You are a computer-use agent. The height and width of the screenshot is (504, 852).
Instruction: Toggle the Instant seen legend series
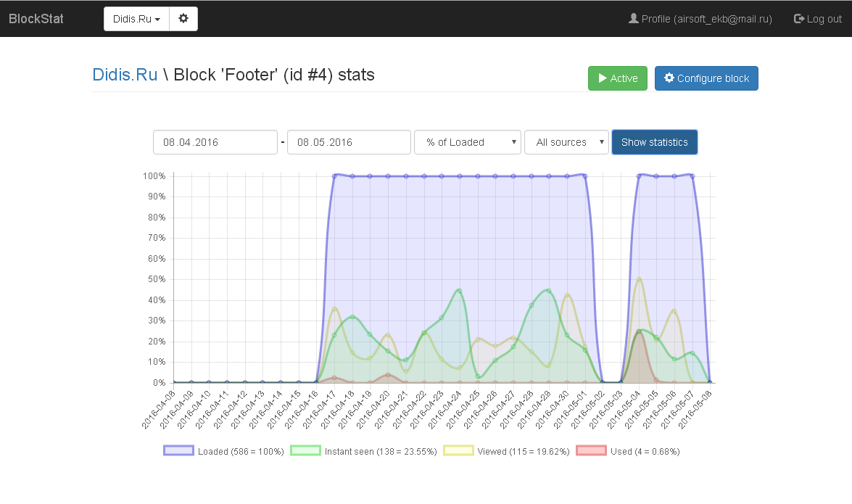pyautogui.click(x=305, y=451)
